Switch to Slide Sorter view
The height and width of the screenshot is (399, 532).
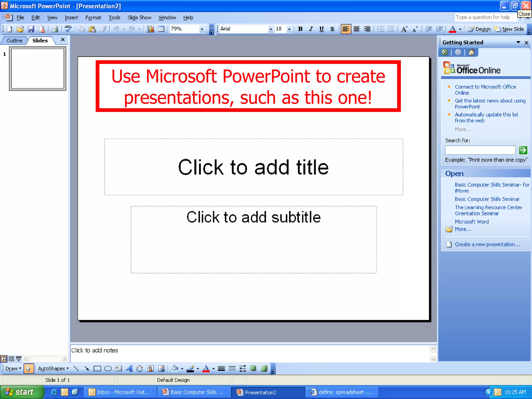click(x=11, y=359)
